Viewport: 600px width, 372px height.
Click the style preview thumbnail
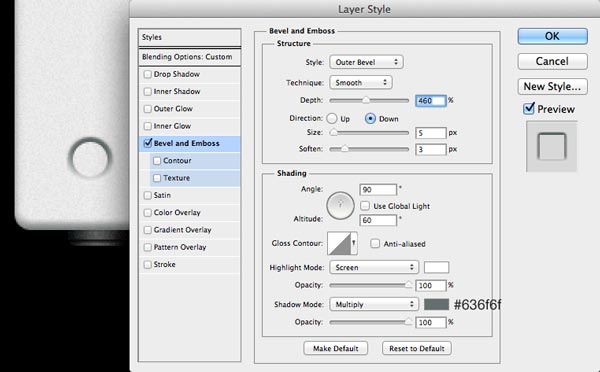[x=551, y=146]
